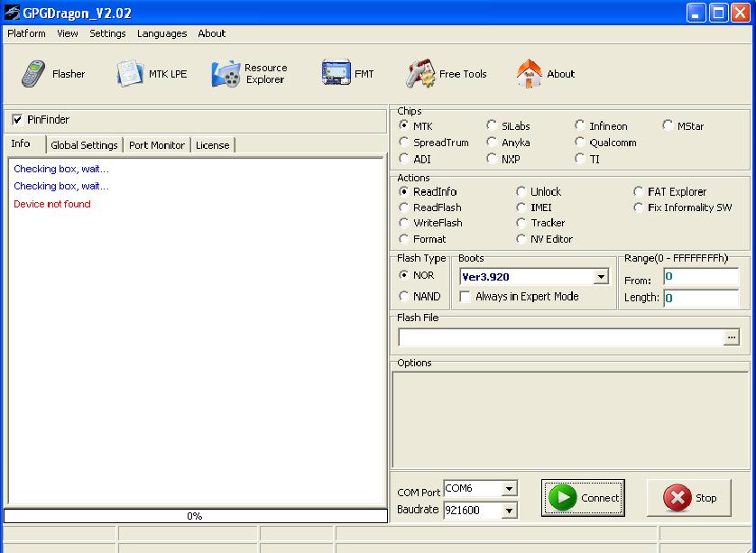Switch to the Info tab
The width and height of the screenshot is (756, 553).
[21, 143]
